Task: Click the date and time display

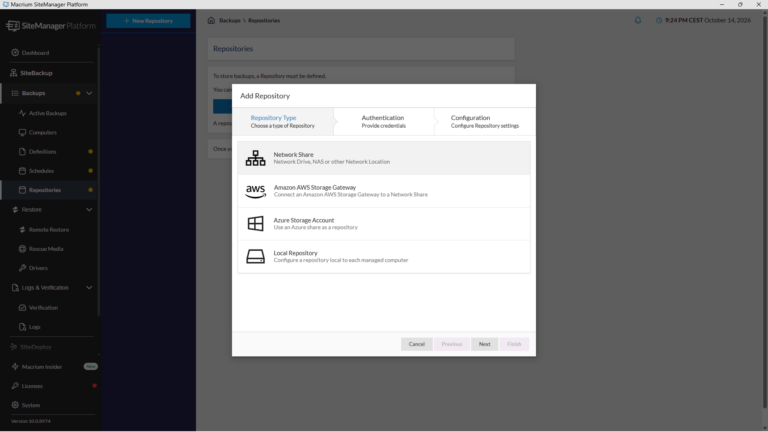Action: click(703, 21)
